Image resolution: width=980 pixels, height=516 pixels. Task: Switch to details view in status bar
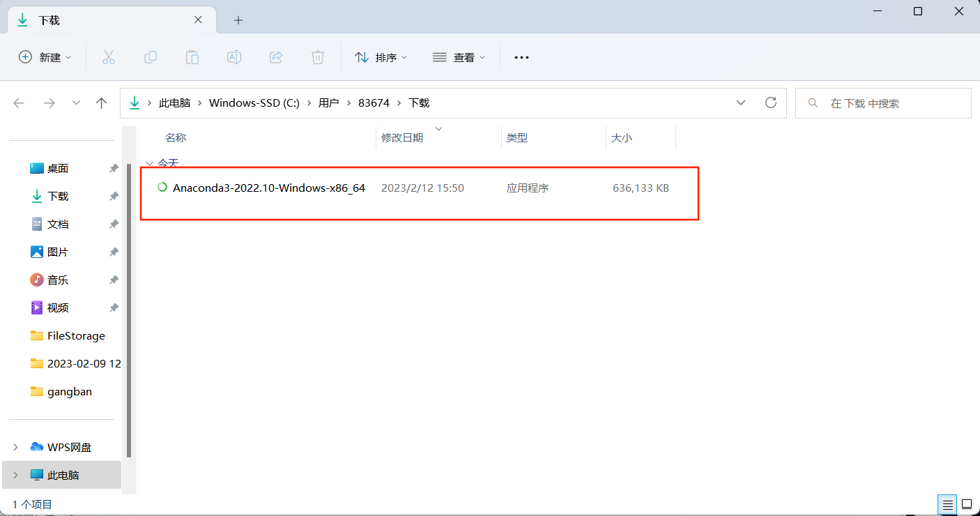947,503
